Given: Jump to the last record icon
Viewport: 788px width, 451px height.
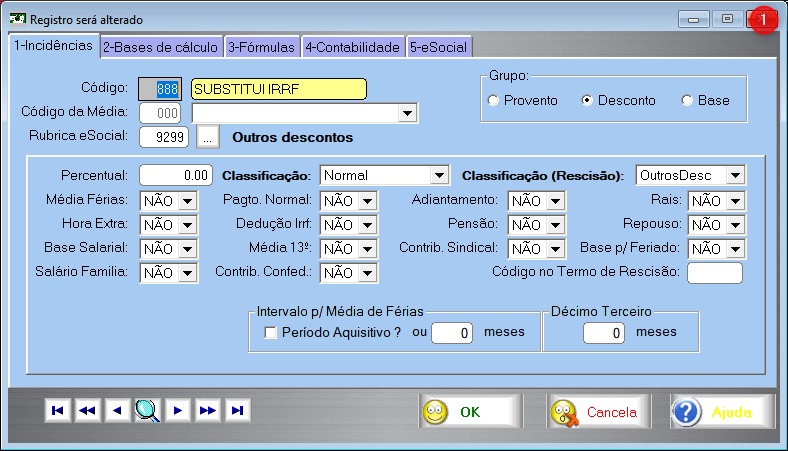Looking at the screenshot, I should (237, 410).
